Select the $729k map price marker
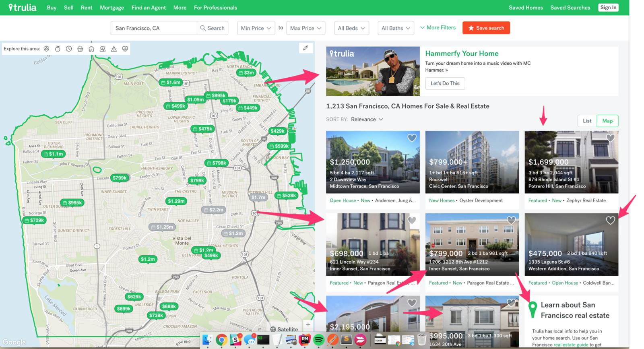Viewport: 644px width, 349px height. coord(35,220)
